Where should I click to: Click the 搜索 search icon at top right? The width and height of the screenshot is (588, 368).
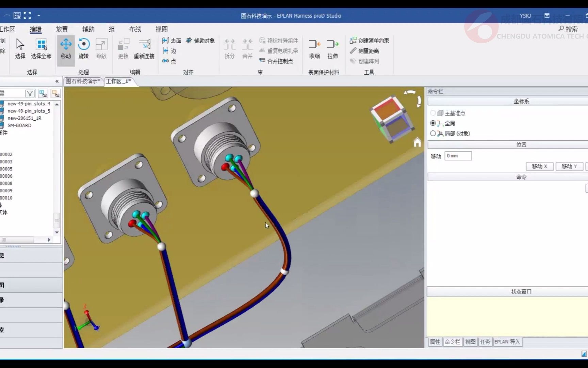point(561,29)
